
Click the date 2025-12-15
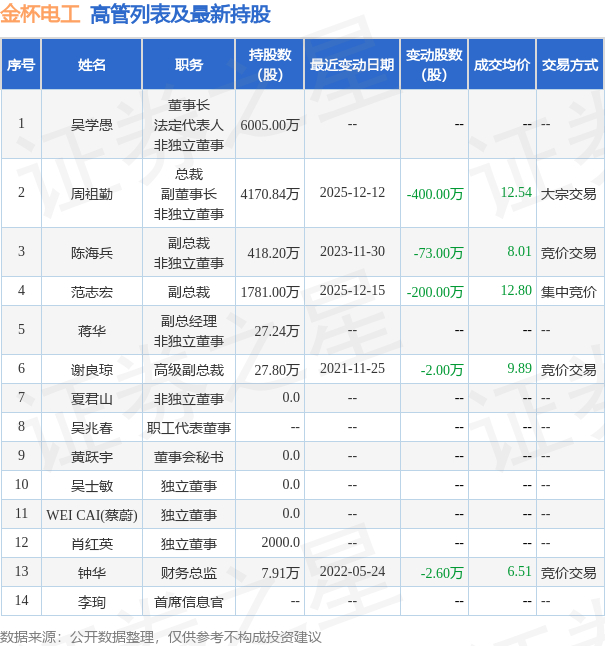pos(352,290)
